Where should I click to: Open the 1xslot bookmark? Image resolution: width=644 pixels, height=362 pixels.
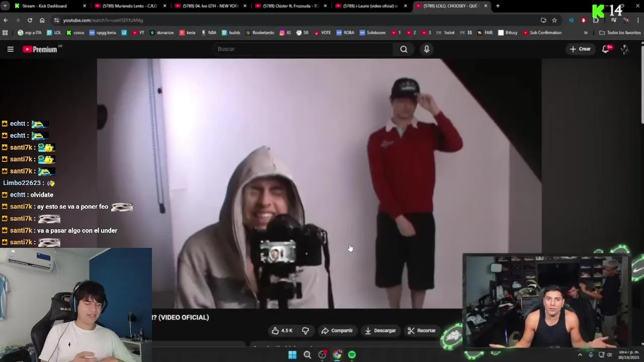tap(445, 33)
